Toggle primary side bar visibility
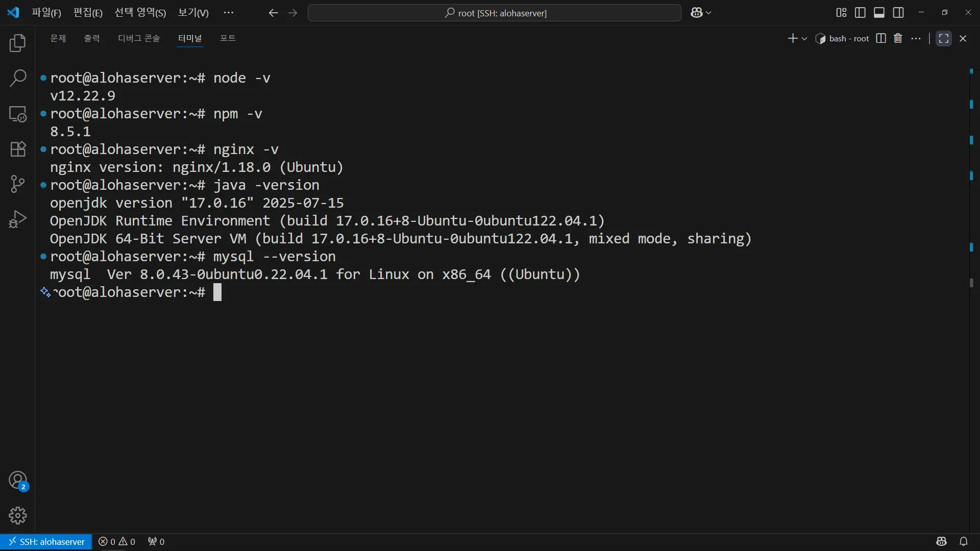Screen dimensions: 980x551 pyautogui.click(x=860, y=13)
